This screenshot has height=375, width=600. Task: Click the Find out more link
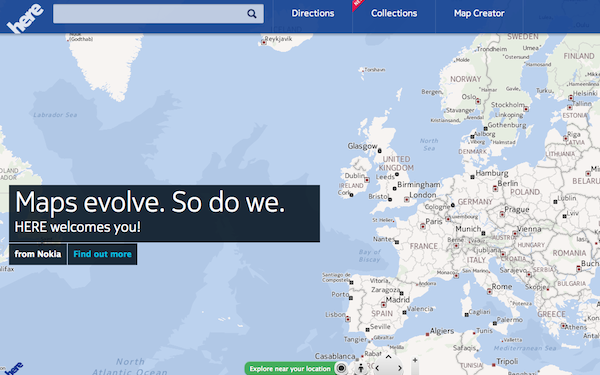coord(102,254)
